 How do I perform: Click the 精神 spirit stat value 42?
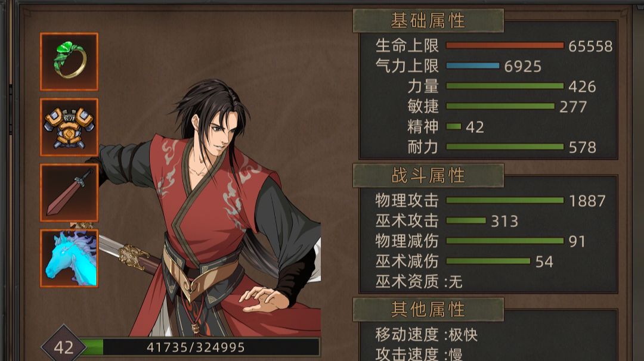point(475,127)
